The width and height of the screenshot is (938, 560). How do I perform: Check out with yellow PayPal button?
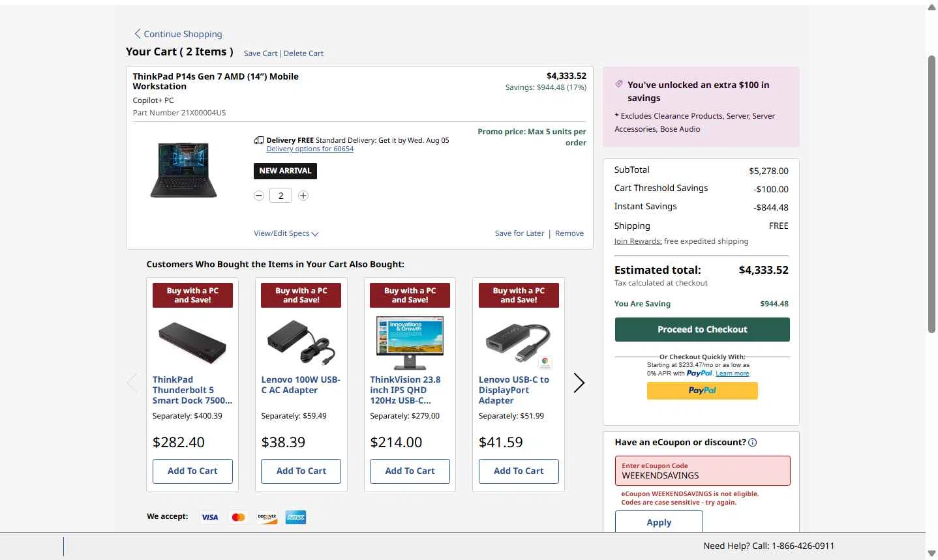(x=702, y=391)
